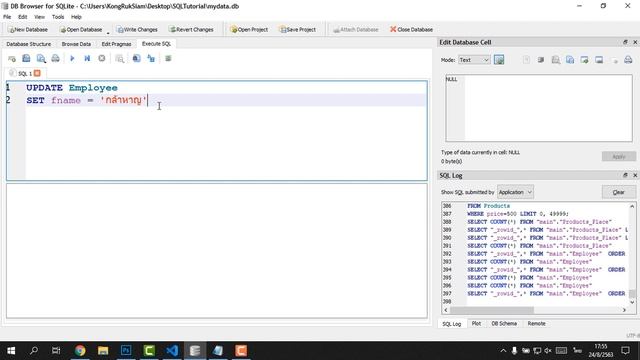The height and width of the screenshot is (360, 640).
Task: Switch to Edit Pragmas tab
Action: 116,44
